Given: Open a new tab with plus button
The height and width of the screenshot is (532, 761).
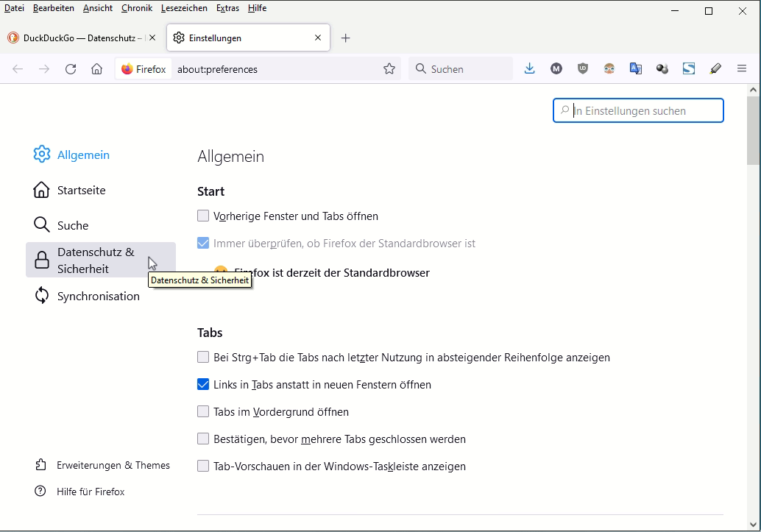Looking at the screenshot, I should 346,38.
